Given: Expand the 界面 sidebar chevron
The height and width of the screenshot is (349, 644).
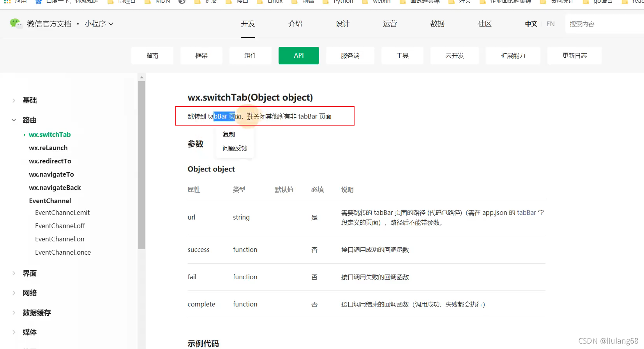Looking at the screenshot, I should click(14, 273).
